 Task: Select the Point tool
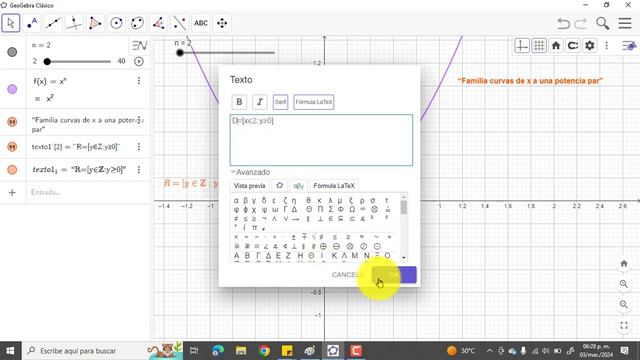[32, 23]
